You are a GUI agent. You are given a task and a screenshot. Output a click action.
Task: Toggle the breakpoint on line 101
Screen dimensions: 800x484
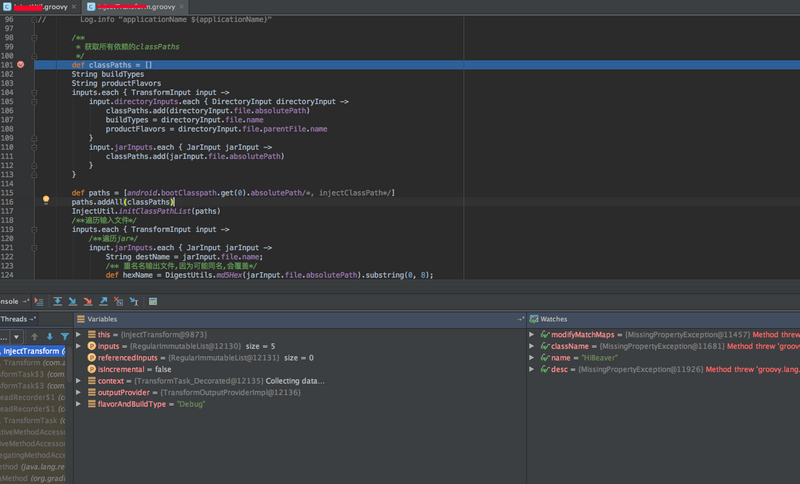pyautogui.click(x=20, y=65)
